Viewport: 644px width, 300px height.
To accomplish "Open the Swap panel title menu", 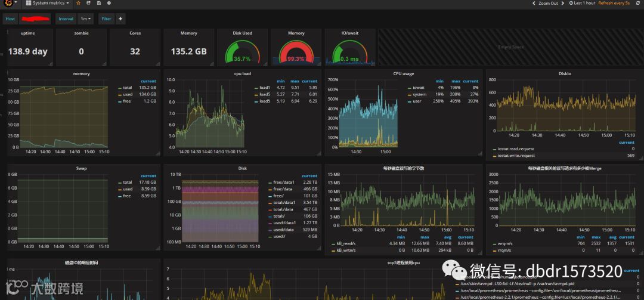I will click(x=81, y=169).
